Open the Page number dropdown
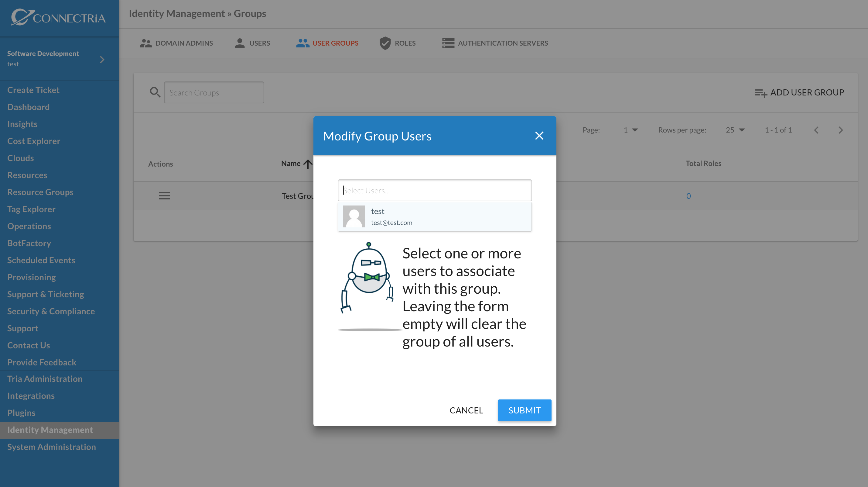 630,130
